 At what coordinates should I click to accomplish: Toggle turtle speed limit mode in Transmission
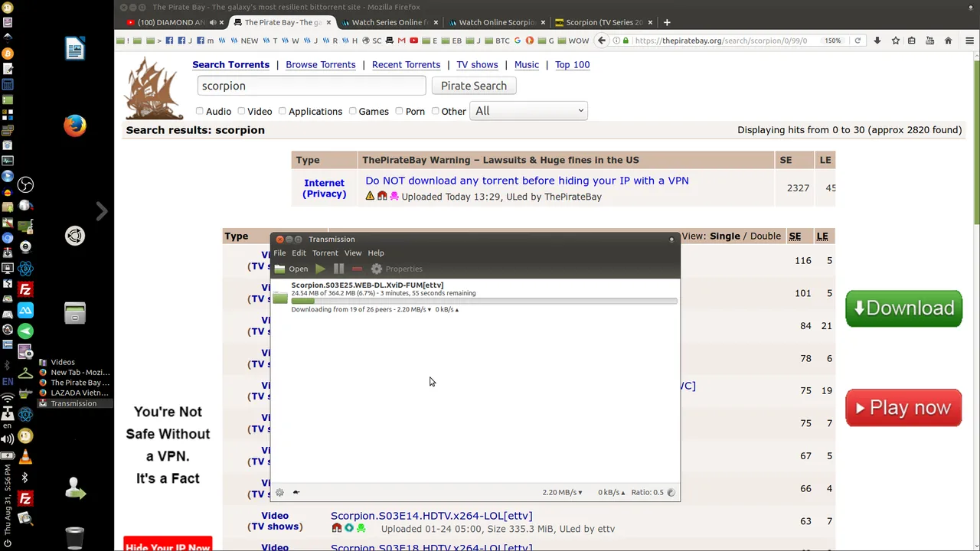click(296, 492)
